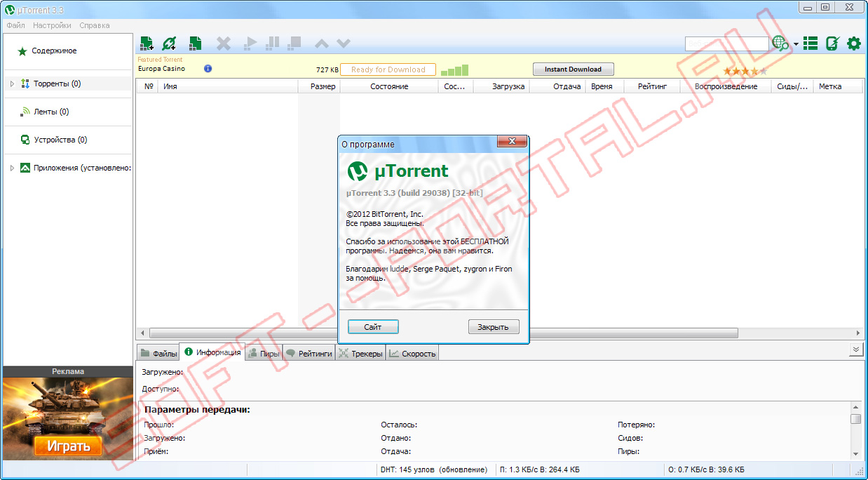Click the download speed П: 1.3 КБ/с status
Image resolution: width=868 pixels, height=480 pixels.
click(540, 469)
